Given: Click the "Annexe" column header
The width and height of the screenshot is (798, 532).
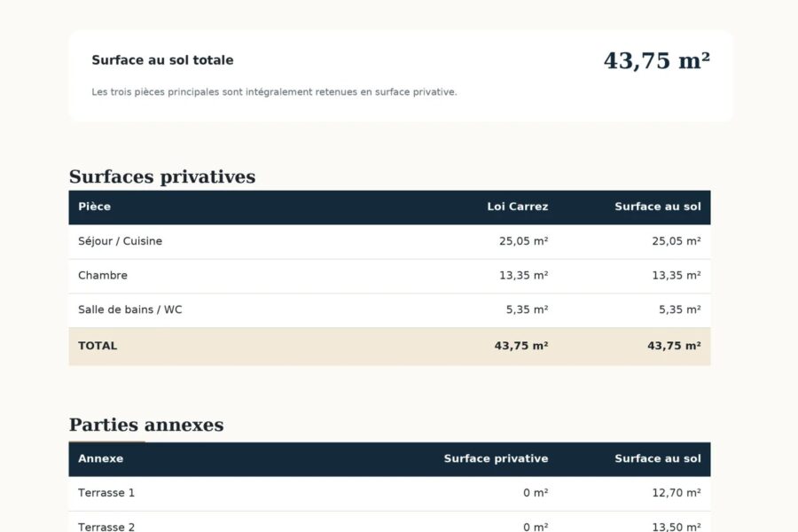Looking at the screenshot, I should click(101, 458).
